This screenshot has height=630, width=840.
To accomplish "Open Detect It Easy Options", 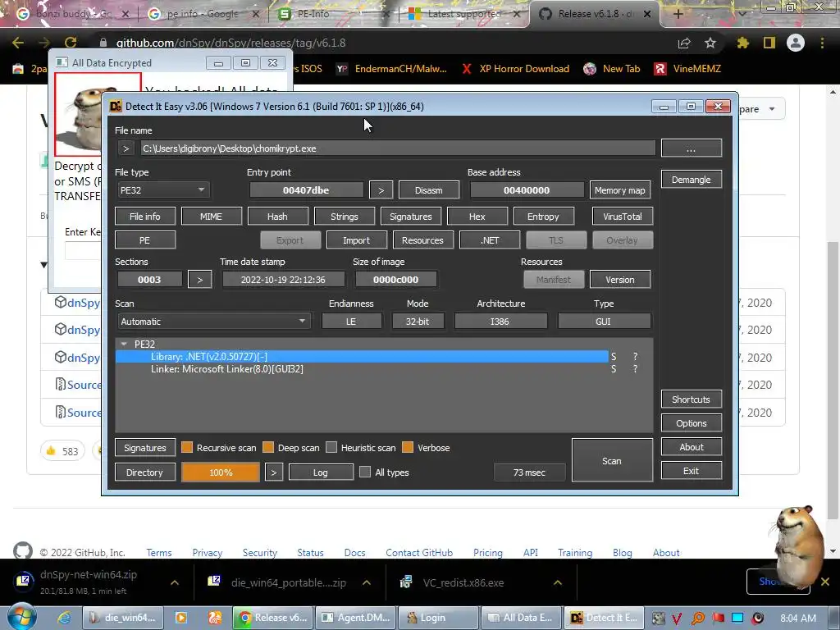I will [x=691, y=423].
